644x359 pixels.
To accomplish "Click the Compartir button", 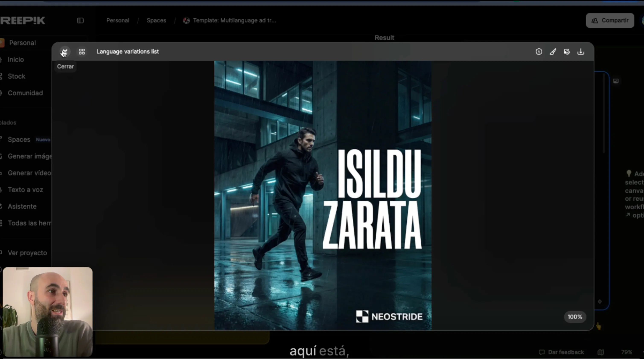I will (x=610, y=20).
